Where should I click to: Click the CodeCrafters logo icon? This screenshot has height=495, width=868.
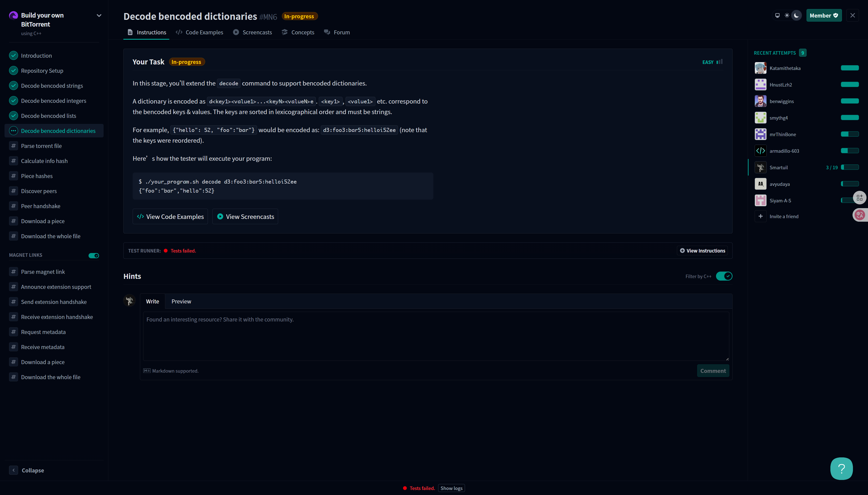(x=13, y=15)
